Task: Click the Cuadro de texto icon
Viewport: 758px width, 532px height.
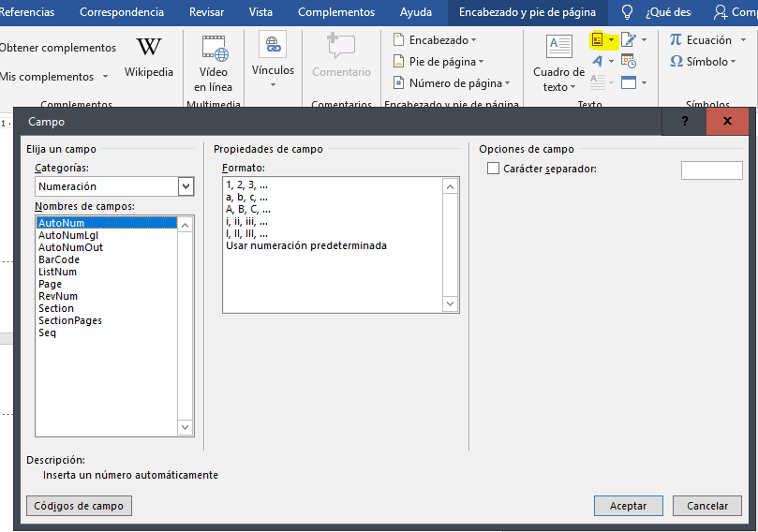Action: click(x=559, y=47)
